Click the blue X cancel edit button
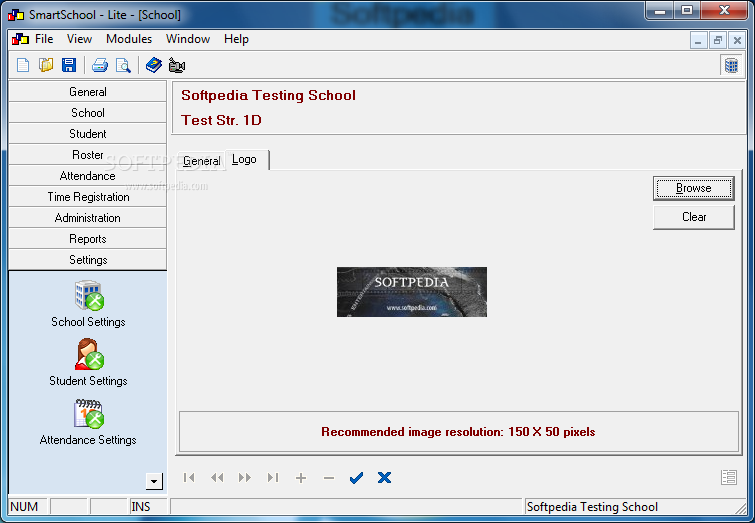The width and height of the screenshot is (755, 523). 384,477
